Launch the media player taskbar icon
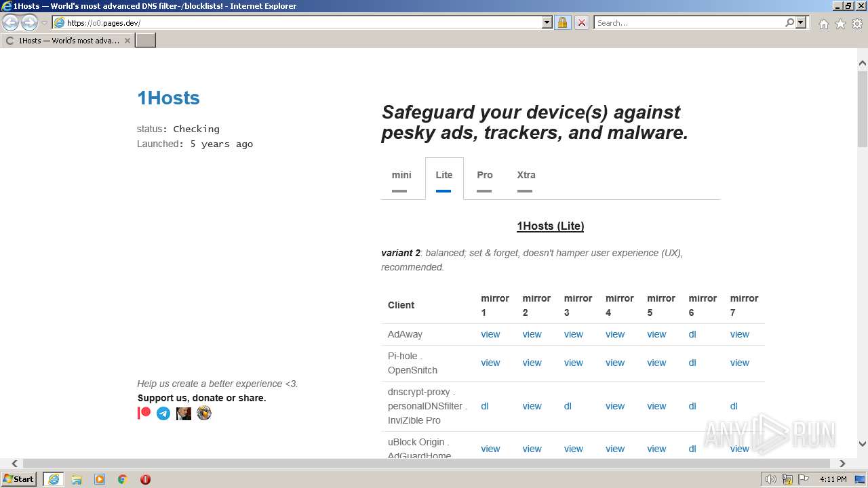This screenshot has width=868, height=488. point(100,479)
